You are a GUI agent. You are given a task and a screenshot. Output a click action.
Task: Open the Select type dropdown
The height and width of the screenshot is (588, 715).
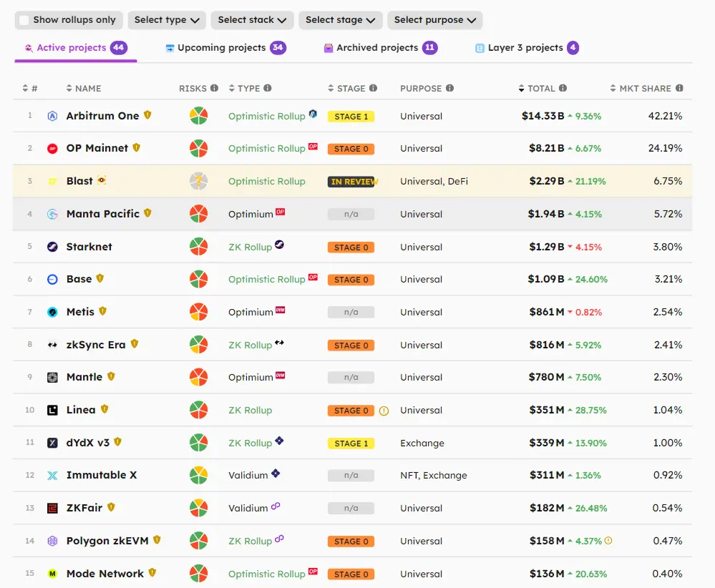[167, 20]
